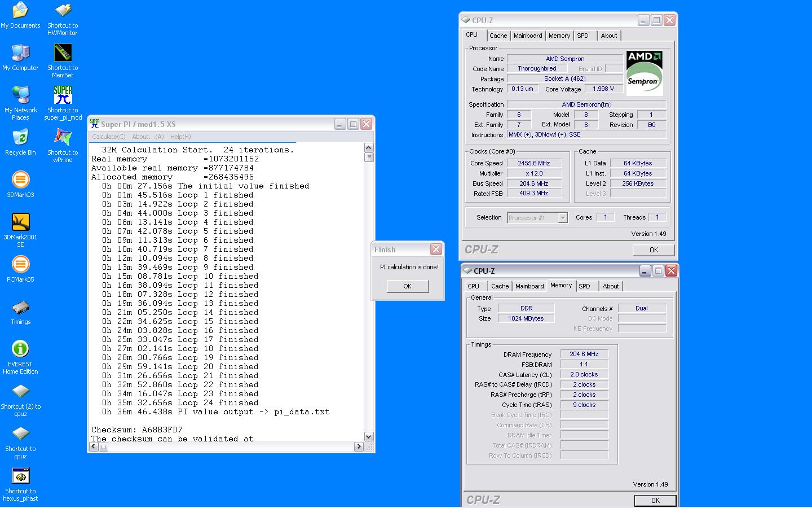812x508 pixels.
Task: Click Level 2 256 KBytes cache field
Action: pyautogui.click(x=638, y=183)
